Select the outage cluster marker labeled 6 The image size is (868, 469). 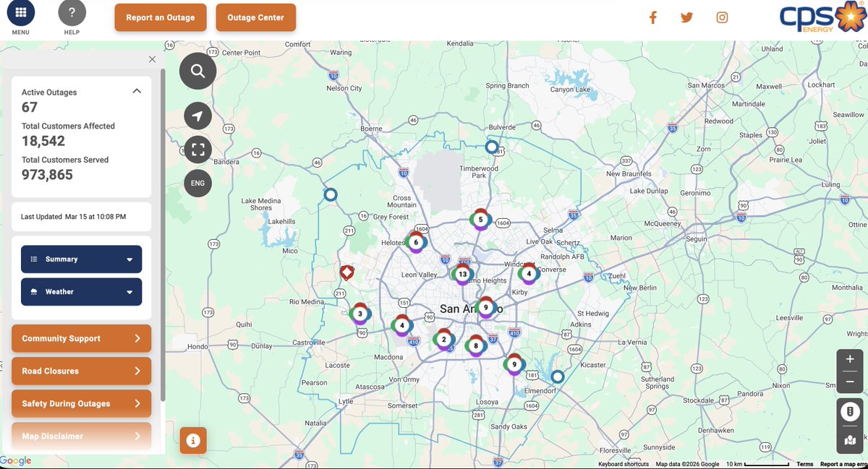tap(416, 242)
